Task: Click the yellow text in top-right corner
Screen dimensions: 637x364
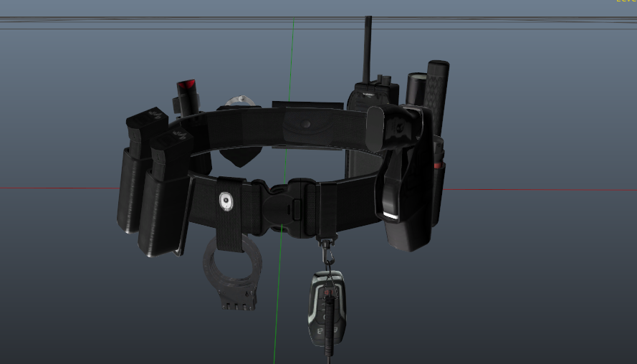Action: point(626,1)
